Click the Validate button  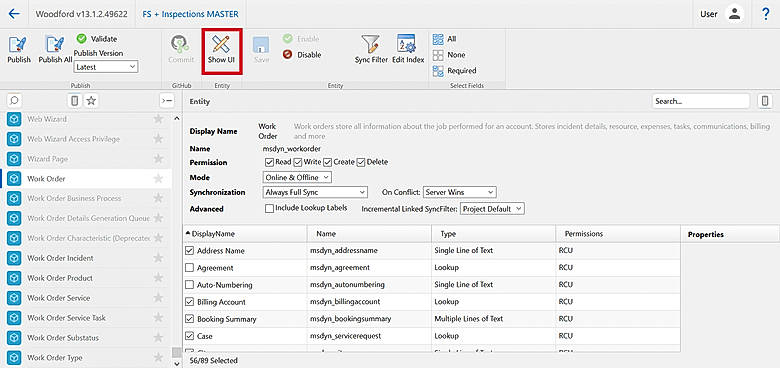(x=98, y=39)
